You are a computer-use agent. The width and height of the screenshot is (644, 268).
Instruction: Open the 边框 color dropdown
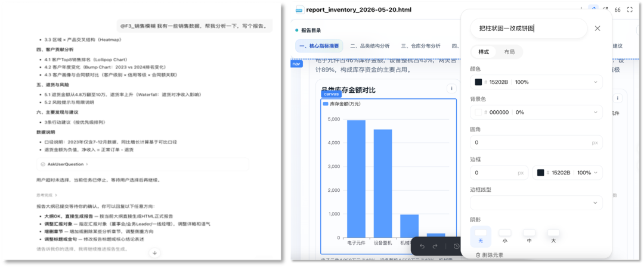point(596,173)
